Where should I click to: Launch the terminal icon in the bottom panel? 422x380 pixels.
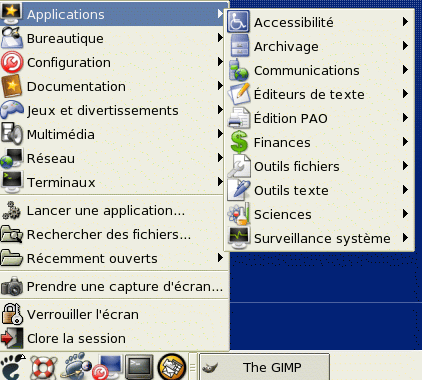[139, 367]
